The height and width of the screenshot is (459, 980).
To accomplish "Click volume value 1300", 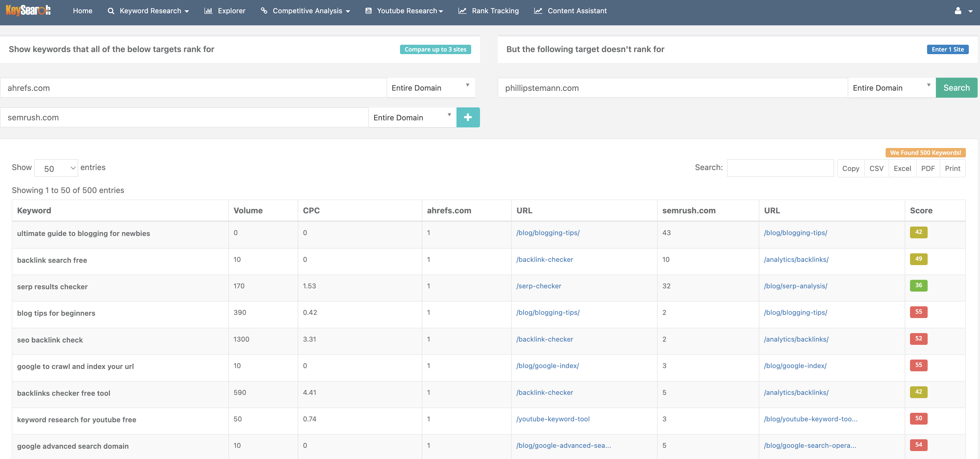I will (241, 339).
